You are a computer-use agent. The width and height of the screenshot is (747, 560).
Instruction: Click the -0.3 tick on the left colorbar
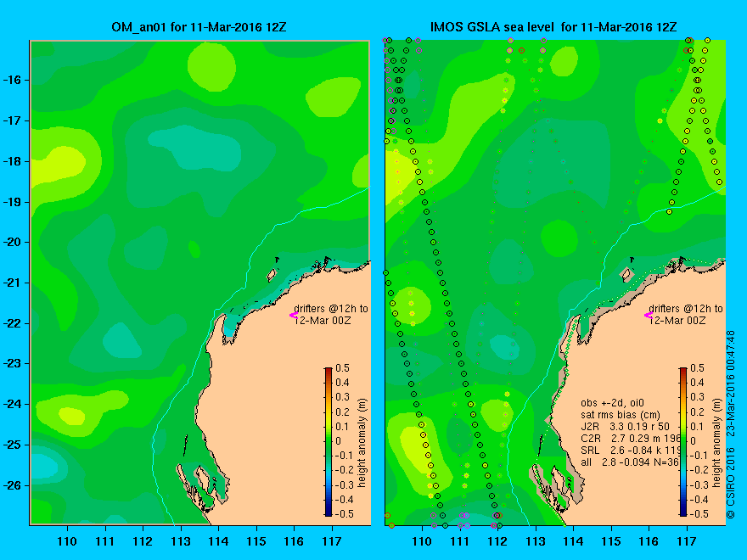click(x=345, y=484)
